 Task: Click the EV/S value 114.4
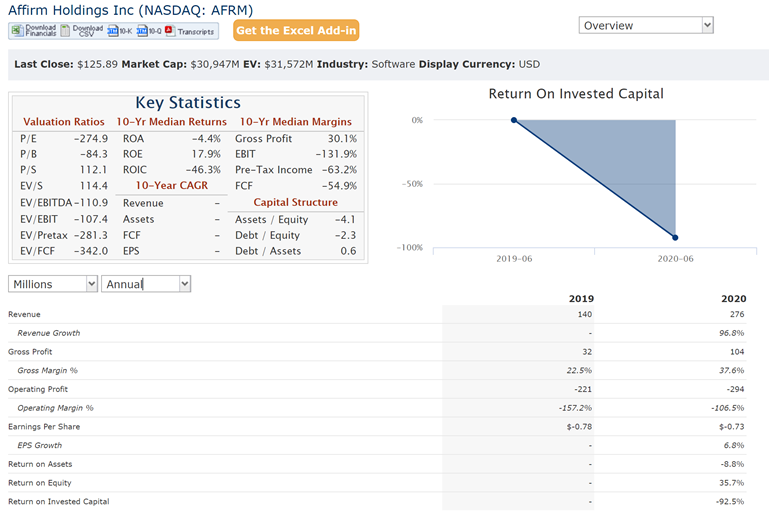pos(94,186)
